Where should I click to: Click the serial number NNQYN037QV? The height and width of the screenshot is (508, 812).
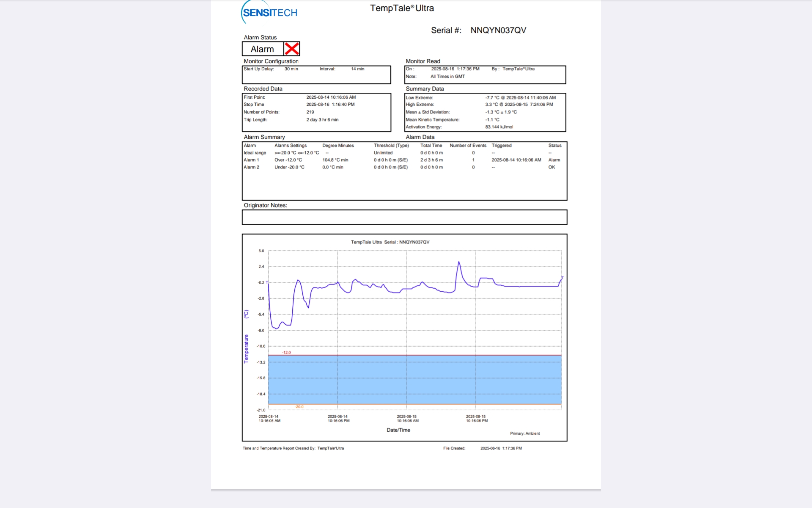pos(498,30)
